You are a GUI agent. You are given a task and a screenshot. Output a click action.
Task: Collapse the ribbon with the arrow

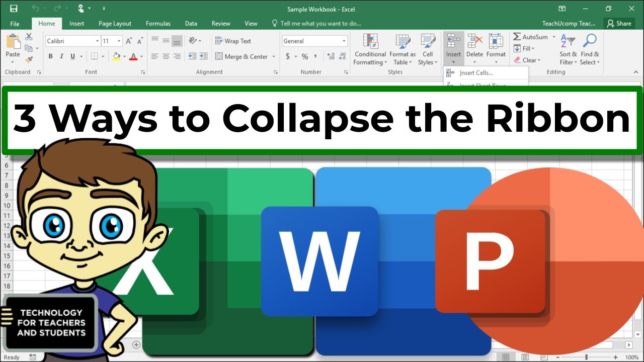point(635,72)
